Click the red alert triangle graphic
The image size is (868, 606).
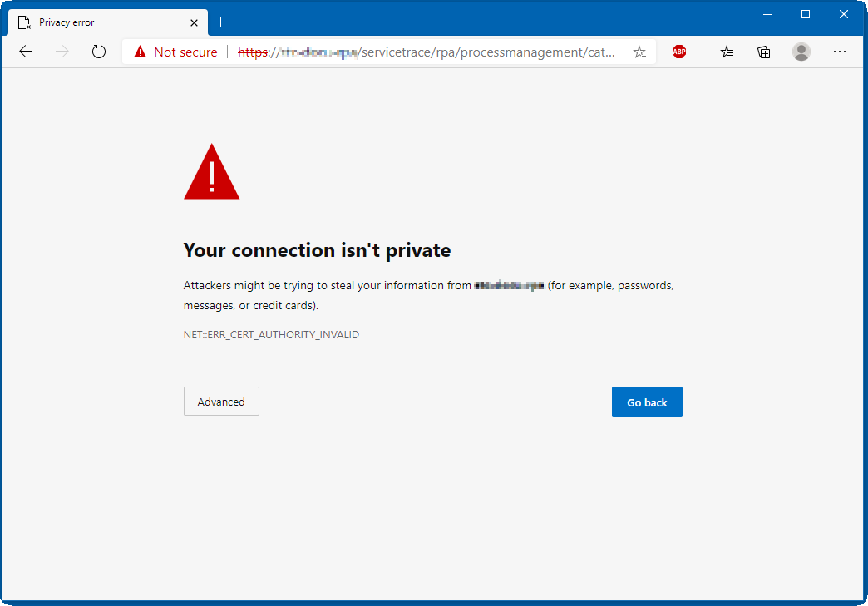[211, 170]
